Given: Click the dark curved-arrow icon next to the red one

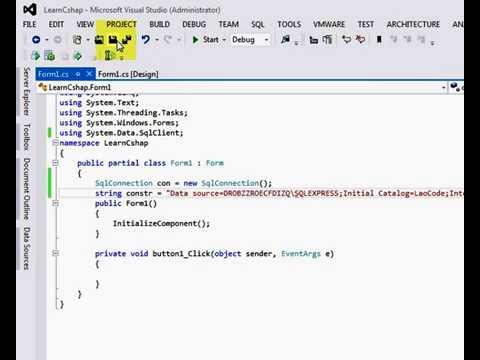Looking at the screenshot, I should (x=347, y=40).
